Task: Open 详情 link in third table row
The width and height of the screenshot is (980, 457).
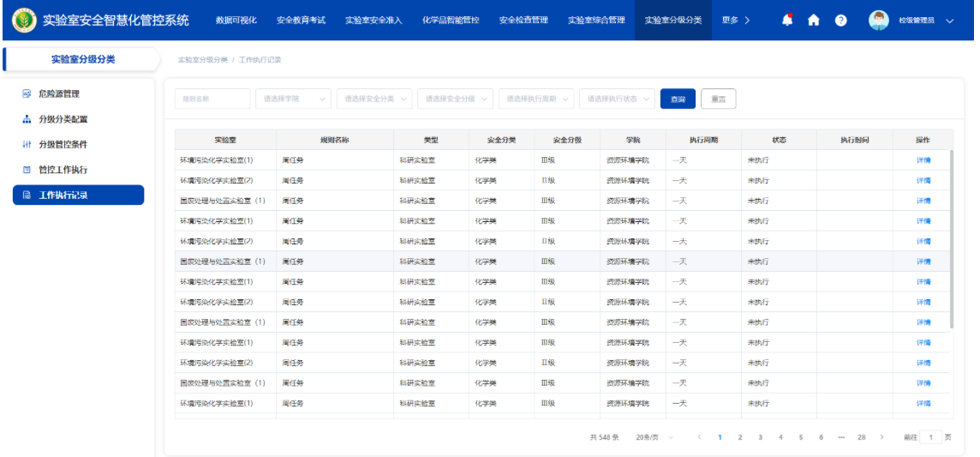Action: pos(923,201)
